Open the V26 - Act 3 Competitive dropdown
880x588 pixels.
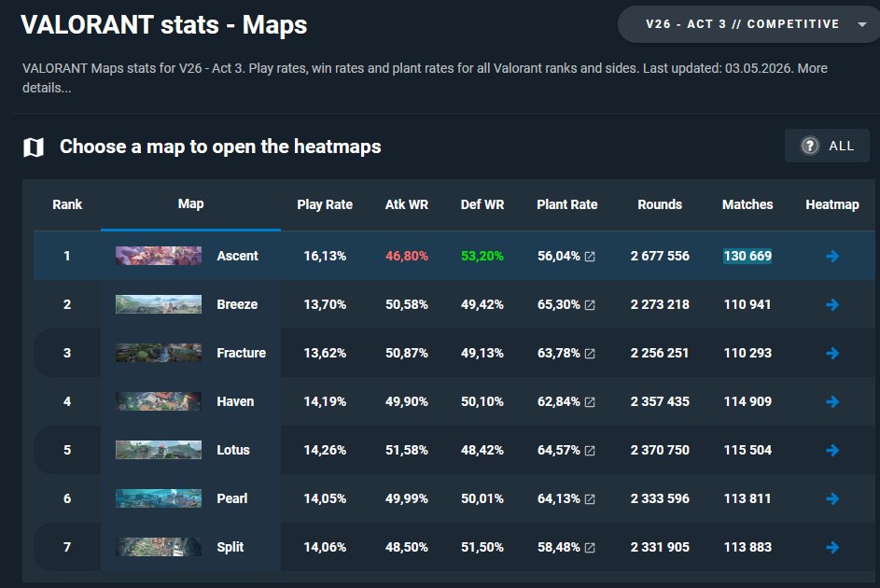click(748, 24)
